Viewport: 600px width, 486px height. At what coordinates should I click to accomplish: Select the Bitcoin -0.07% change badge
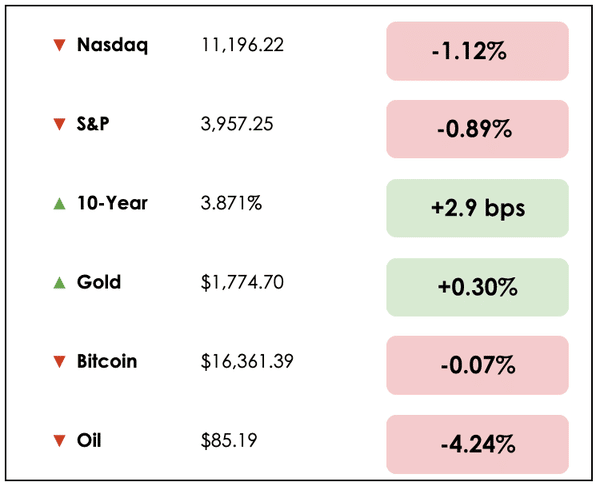(x=477, y=365)
